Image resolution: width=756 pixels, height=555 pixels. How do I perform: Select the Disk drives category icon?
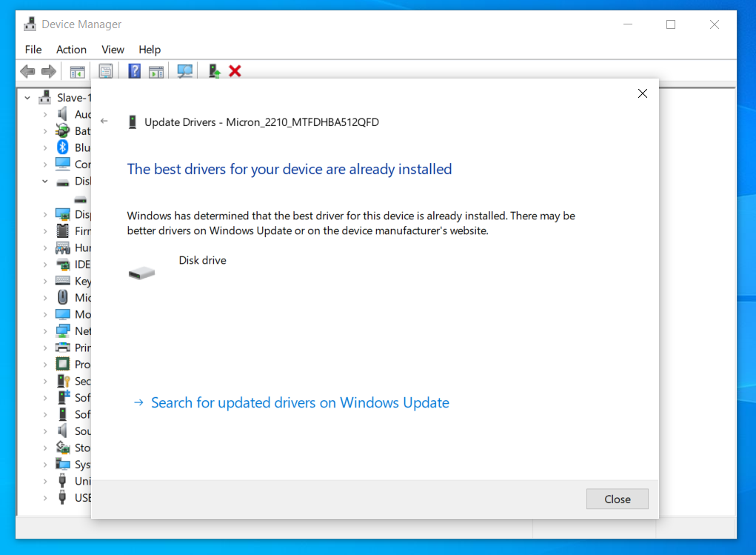coord(63,182)
